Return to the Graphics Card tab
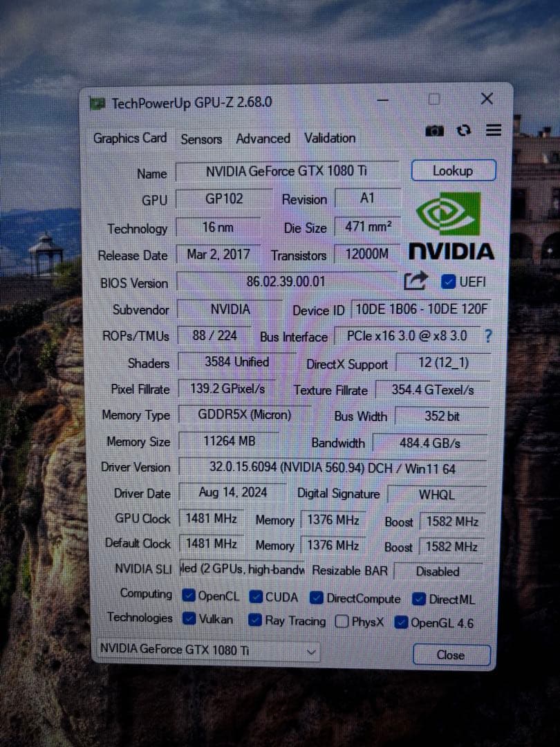This screenshot has height=747, width=560. tap(129, 138)
